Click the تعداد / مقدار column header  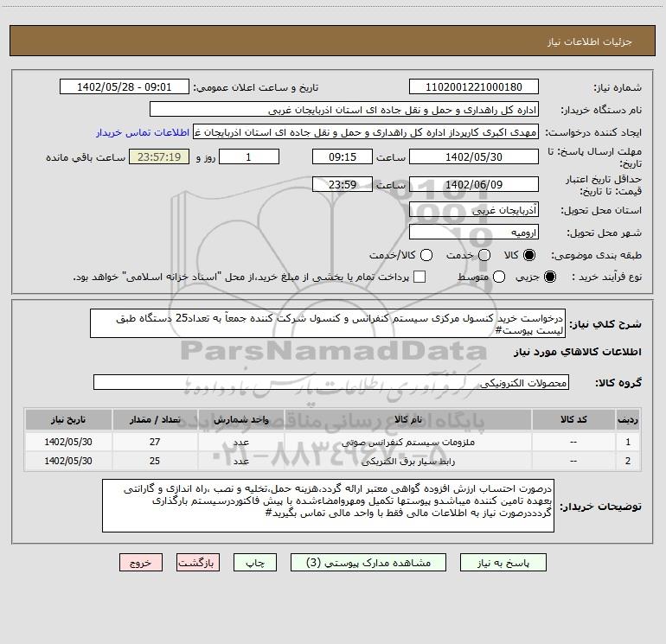point(155,419)
